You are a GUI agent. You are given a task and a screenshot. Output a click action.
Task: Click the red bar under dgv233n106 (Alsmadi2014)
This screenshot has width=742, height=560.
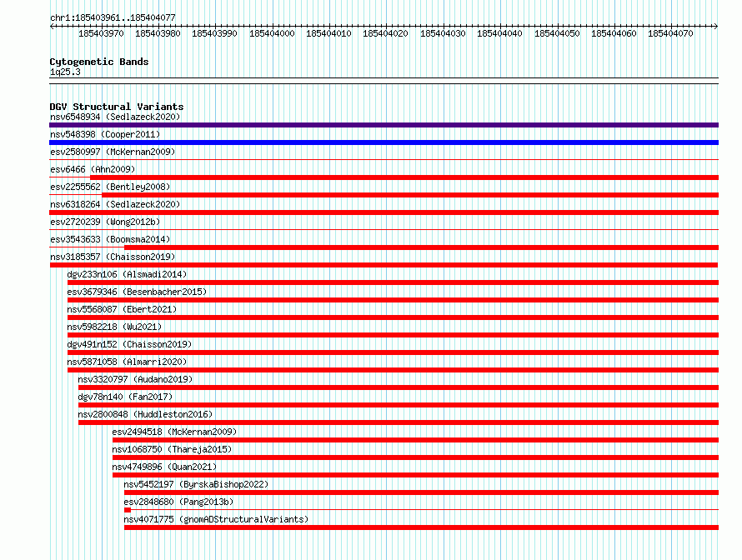(x=393, y=282)
